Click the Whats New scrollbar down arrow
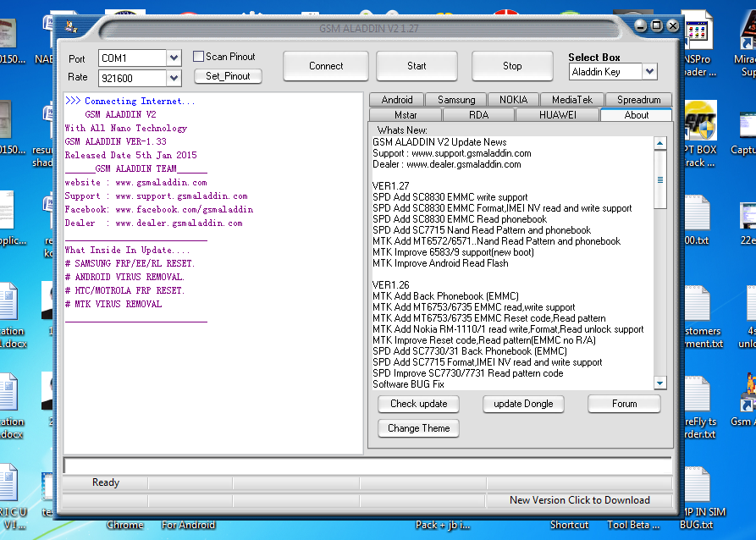 pos(660,383)
